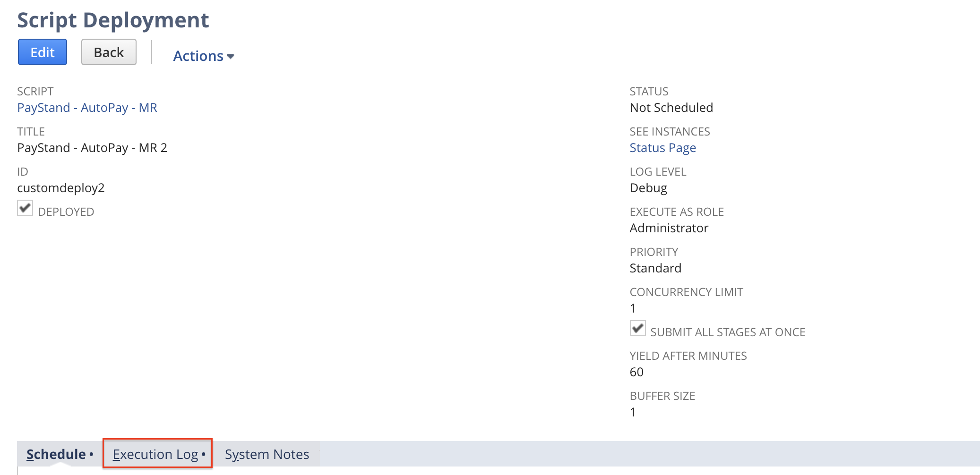Click the EXECUTE AS ROLE label
This screenshot has height=475, width=980.
click(x=677, y=212)
